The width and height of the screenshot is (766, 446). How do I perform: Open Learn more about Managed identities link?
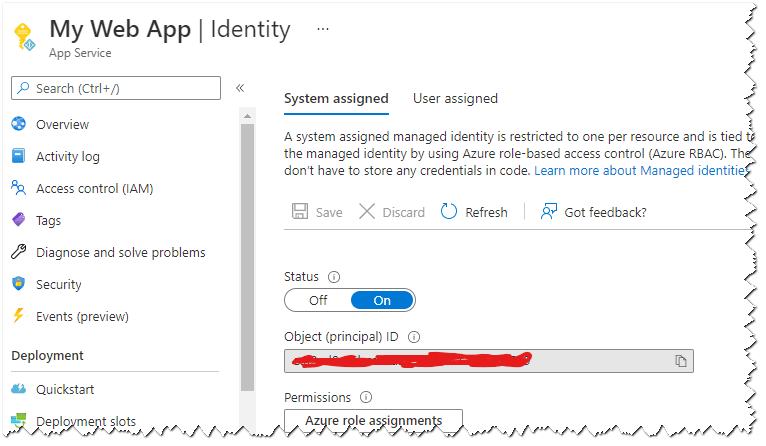pos(641,170)
